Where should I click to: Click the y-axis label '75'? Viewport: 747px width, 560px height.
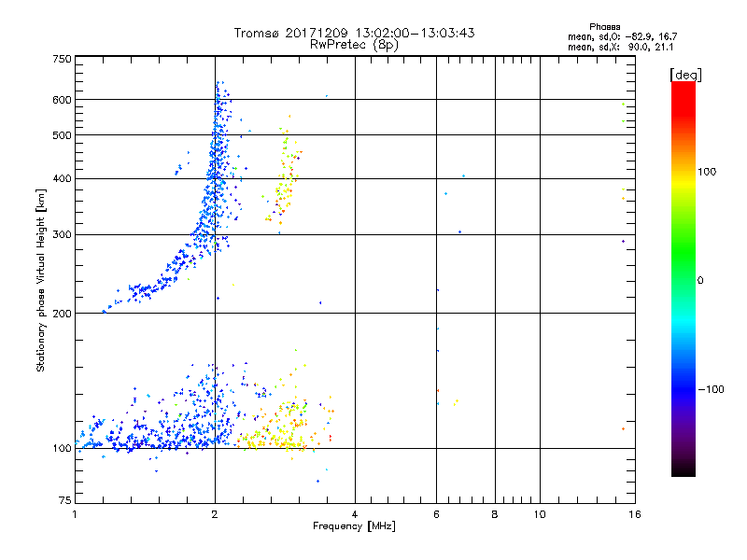click(65, 500)
